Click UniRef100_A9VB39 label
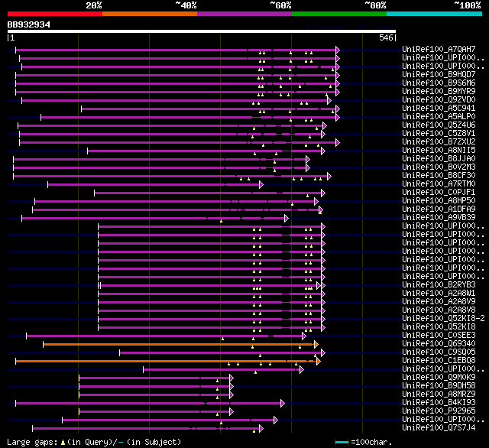Viewport: 489px width, 448px height. [x=439, y=218]
